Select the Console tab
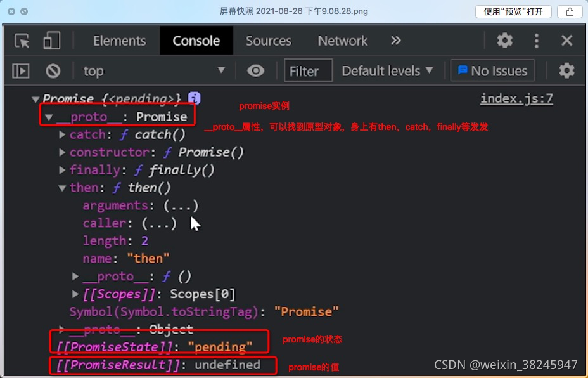The image size is (588, 378). pos(196,41)
